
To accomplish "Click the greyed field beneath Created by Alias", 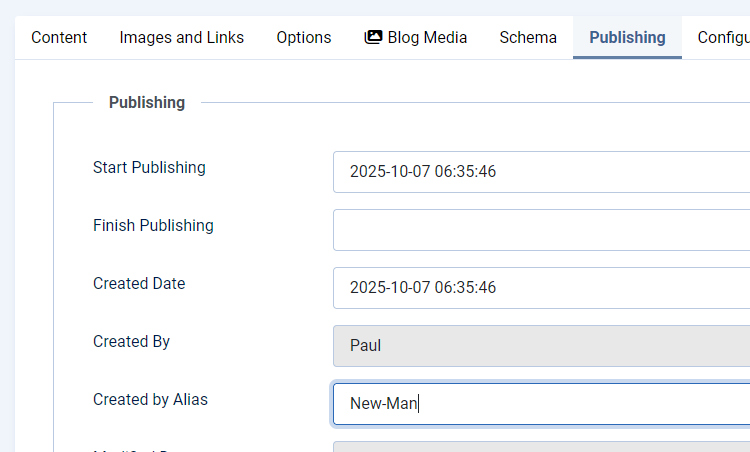I will click(x=540, y=447).
